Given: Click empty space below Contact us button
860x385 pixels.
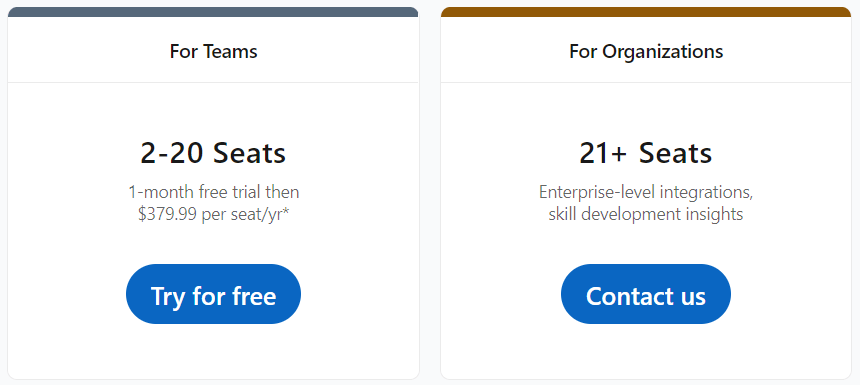Looking at the screenshot, I should (646, 351).
